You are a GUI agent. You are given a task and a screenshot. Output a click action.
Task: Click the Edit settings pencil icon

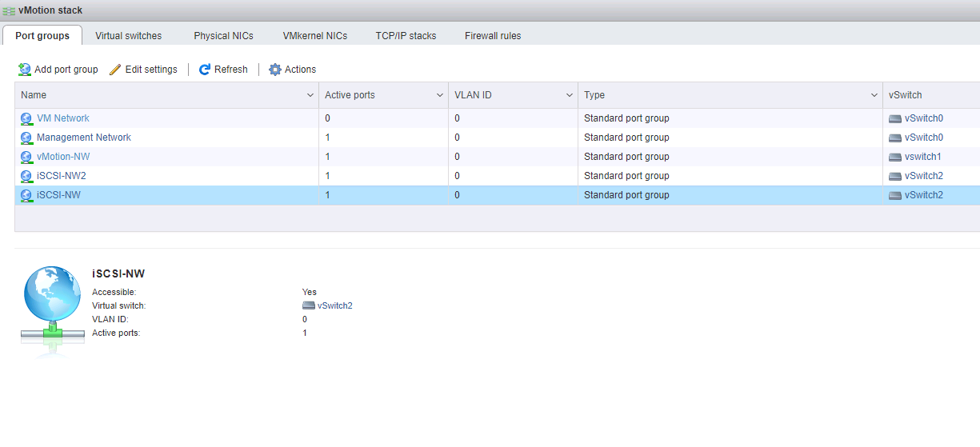tap(115, 70)
